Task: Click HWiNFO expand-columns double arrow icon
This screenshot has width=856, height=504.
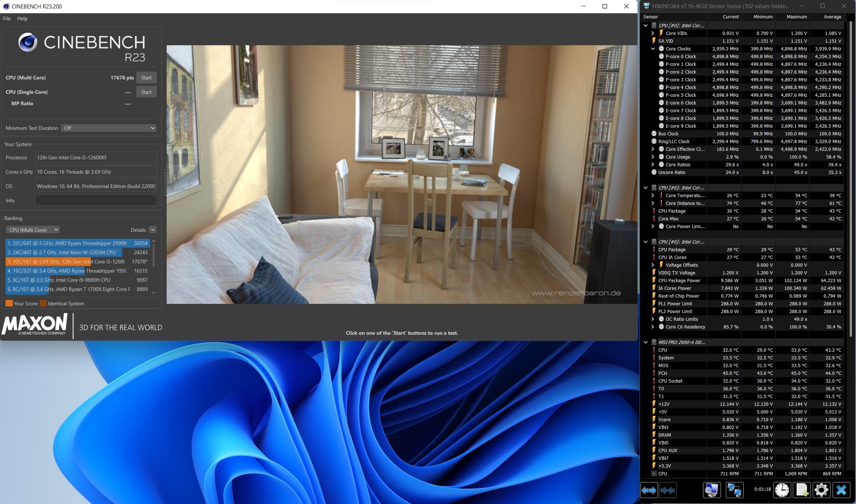Action: click(649, 490)
